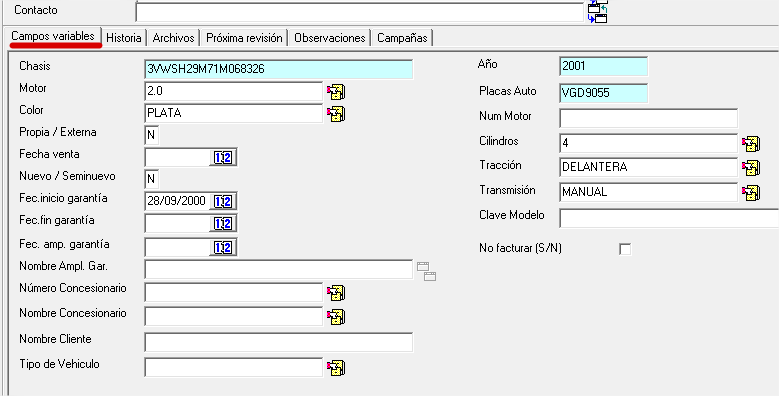Open lookup icon beside Cilindros field
The width and height of the screenshot is (779, 396).
click(751, 144)
